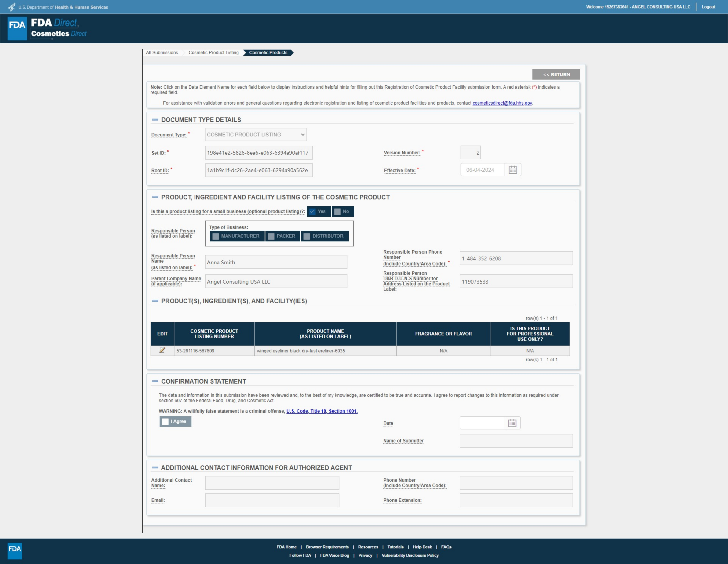The height and width of the screenshot is (564, 728).
Task: Go to All Submissions breadcrumb
Action: tap(162, 53)
